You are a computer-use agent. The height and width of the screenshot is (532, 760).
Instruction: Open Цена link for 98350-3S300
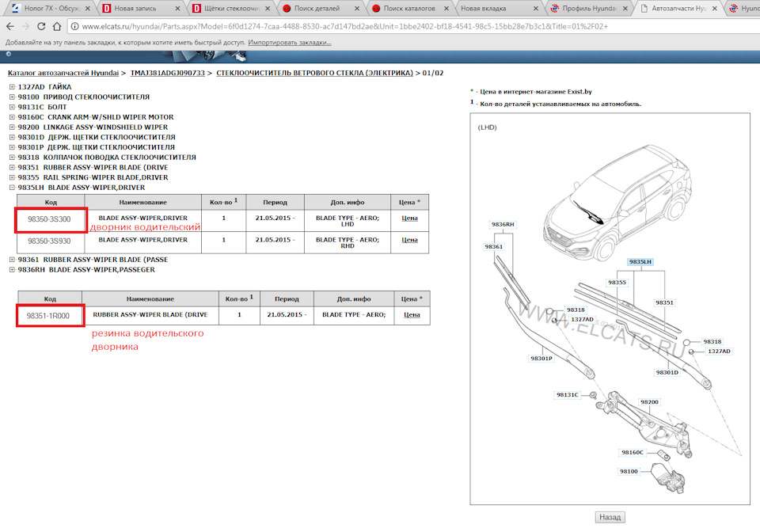[409, 218]
